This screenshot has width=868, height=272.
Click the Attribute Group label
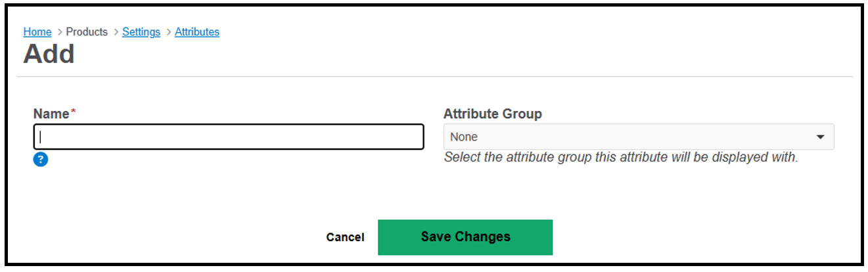[493, 114]
